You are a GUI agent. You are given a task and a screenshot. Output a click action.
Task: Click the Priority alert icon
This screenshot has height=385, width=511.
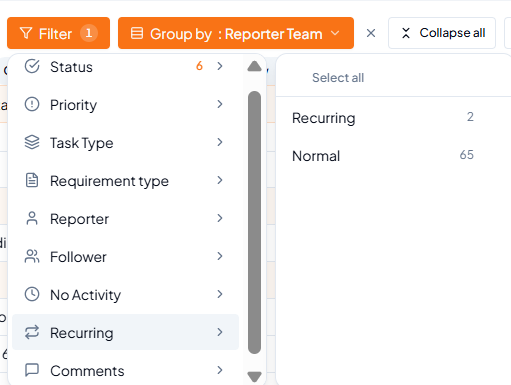[x=32, y=104]
